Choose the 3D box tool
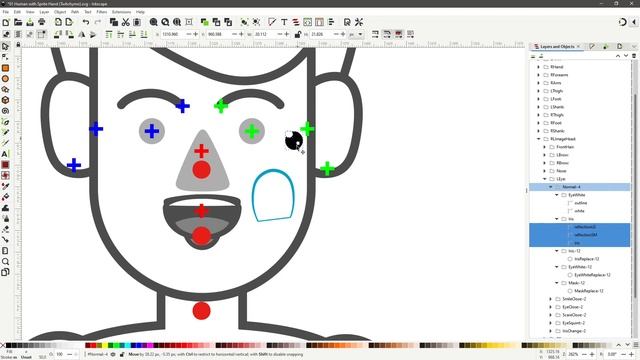Viewport: 640px width, 360px height. [5, 100]
